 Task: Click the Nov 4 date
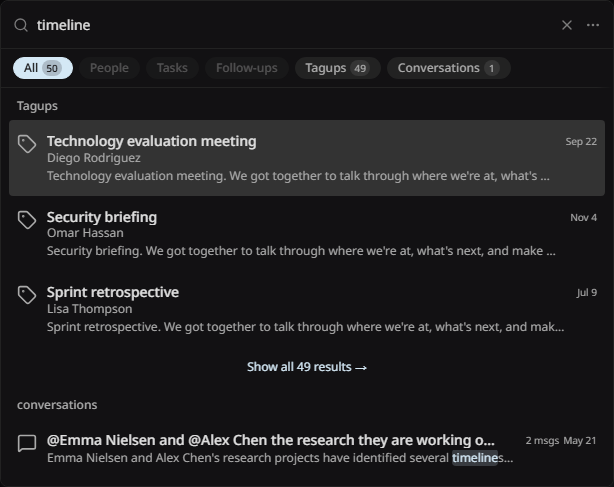(583, 218)
